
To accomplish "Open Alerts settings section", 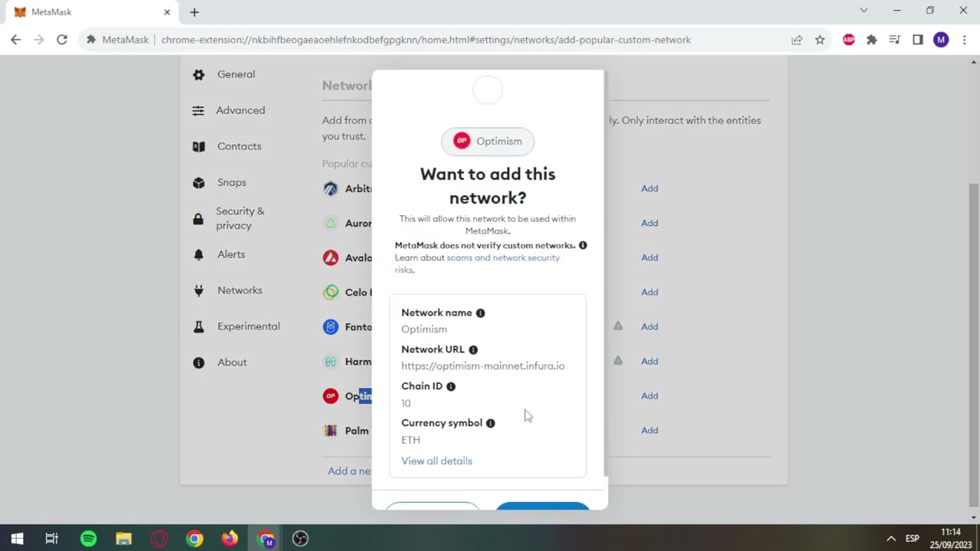I will click(x=230, y=254).
